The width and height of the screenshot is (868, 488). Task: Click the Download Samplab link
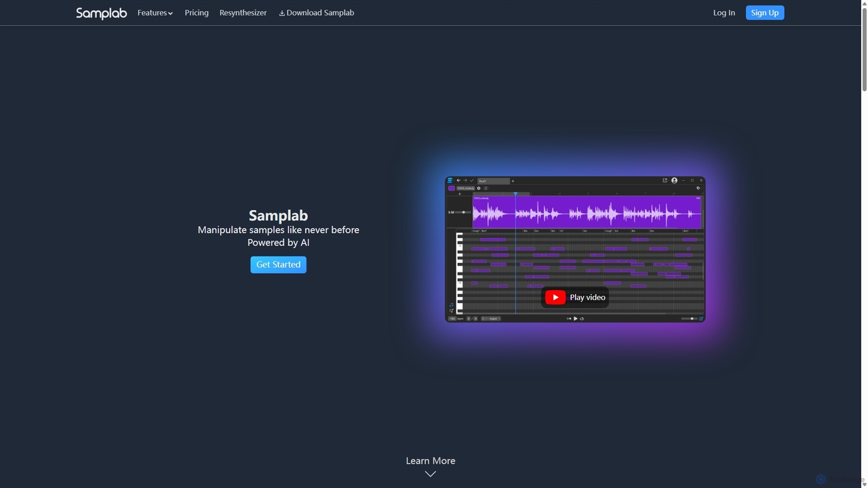pos(316,13)
